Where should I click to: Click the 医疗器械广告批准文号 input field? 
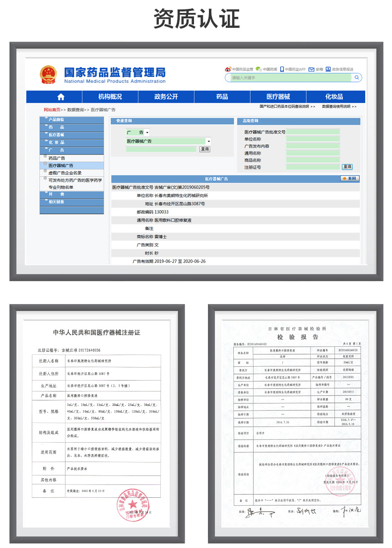pyautogui.click(x=313, y=132)
